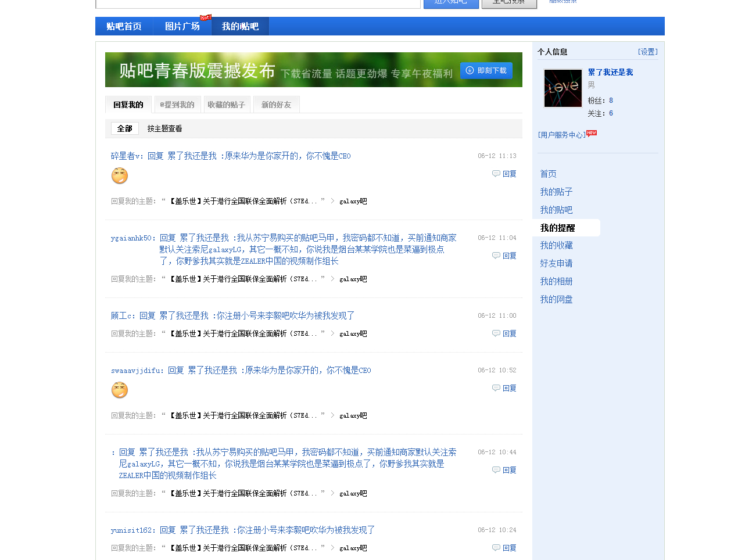Click the 即刻下载 download button
Image resolution: width=738 pixels, height=560 pixels.
click(x=486, y=70)
